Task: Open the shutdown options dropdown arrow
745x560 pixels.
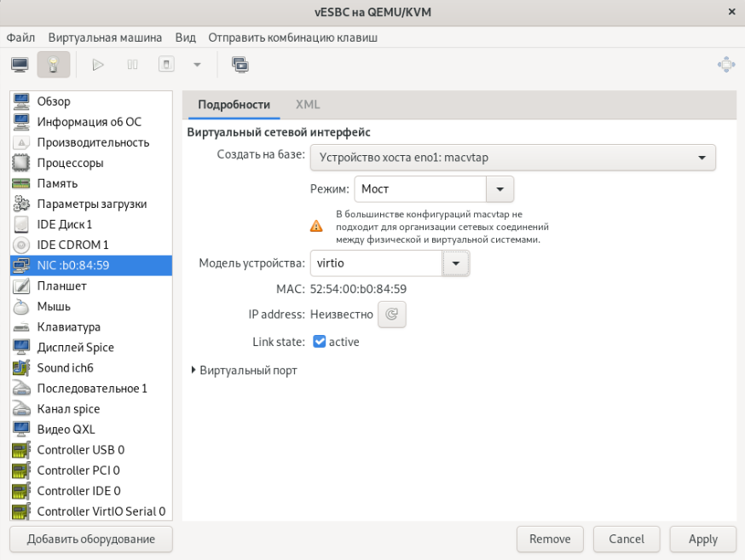Action: 197,64
